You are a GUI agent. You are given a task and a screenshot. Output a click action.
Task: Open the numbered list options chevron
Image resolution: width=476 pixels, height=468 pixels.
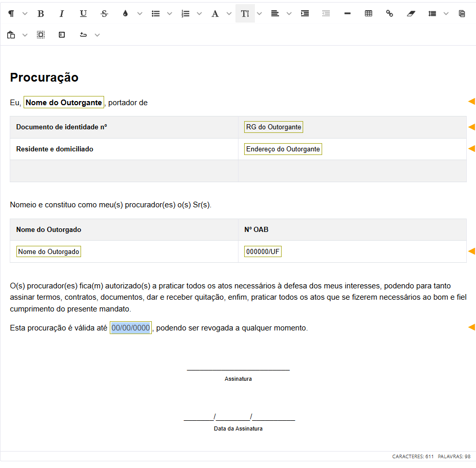coord(199,13)
